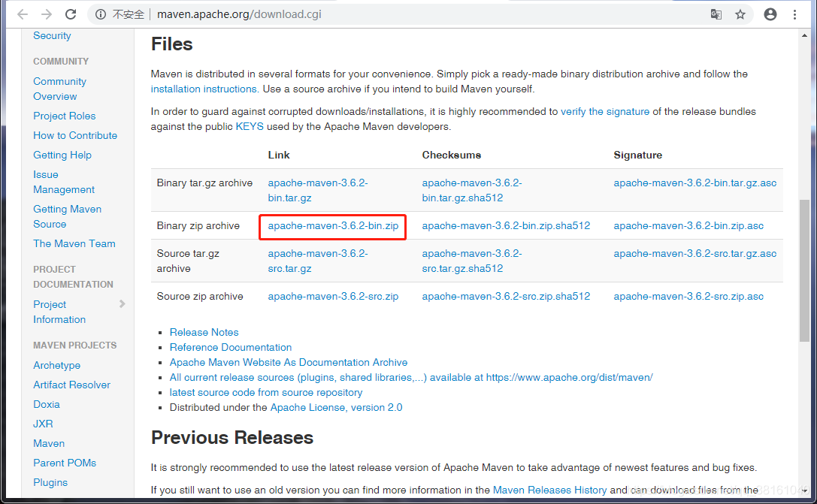Click the 'Checksums' column header
Image resolution: width=817 pixels, height=504 pixels.
tap(451, 155)
